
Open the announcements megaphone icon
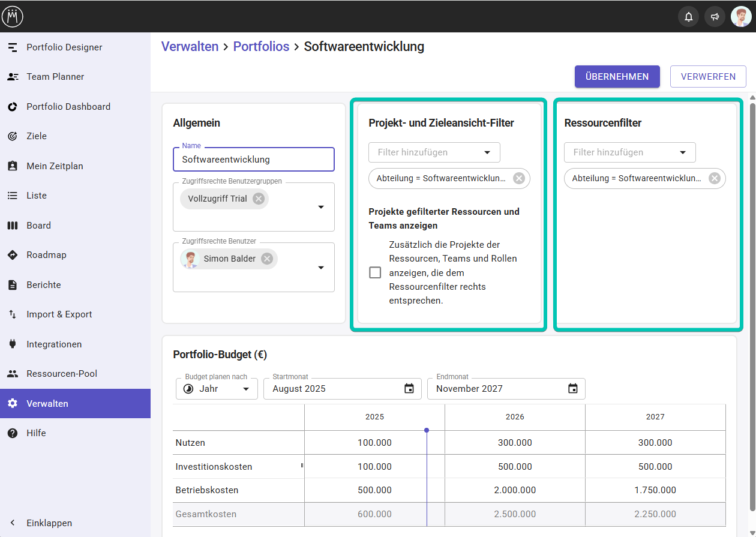click(715, 17)
